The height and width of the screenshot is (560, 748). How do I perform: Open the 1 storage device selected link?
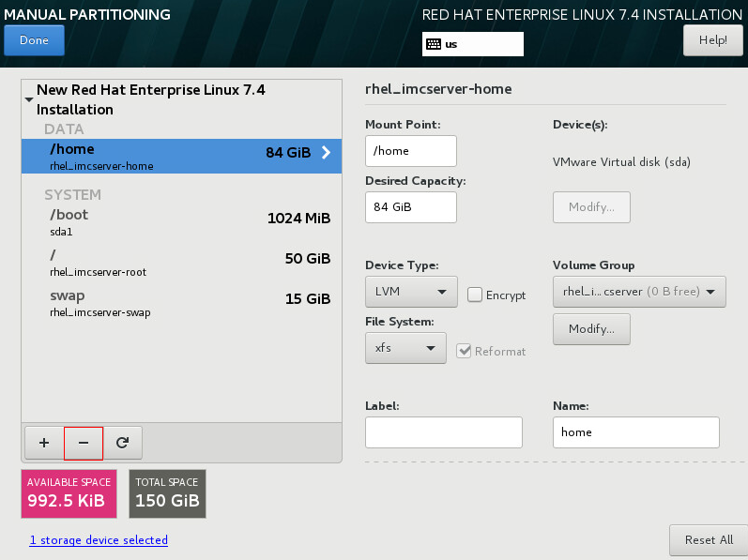[x=99, y=540]
